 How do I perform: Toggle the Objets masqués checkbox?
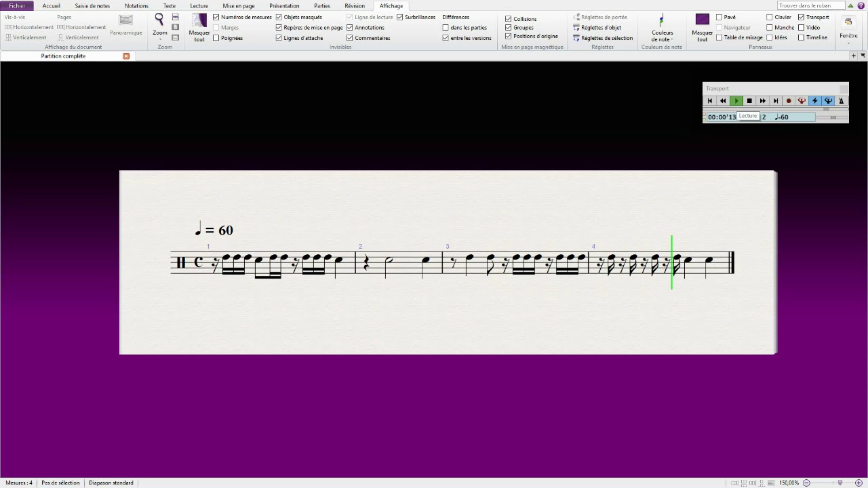pos(279,17)
